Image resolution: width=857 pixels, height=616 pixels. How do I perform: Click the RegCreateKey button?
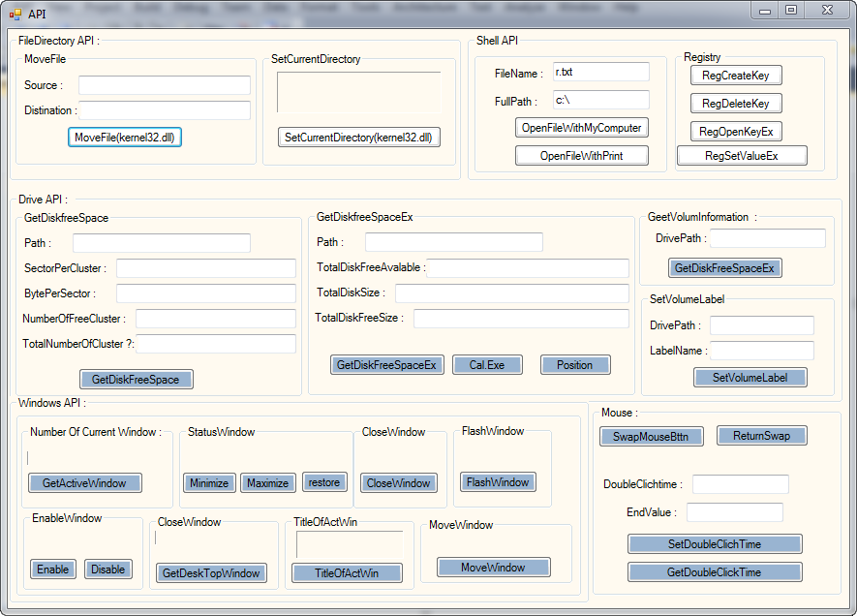tap(736, 76)
